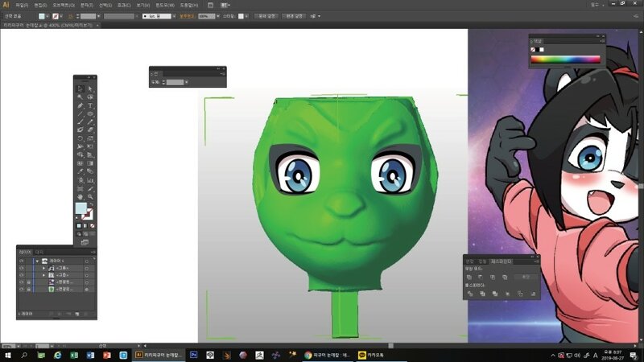Collapse the top layer disclosure triangle
This screenshot has height=362, width=644.
[x=37, y=261]
